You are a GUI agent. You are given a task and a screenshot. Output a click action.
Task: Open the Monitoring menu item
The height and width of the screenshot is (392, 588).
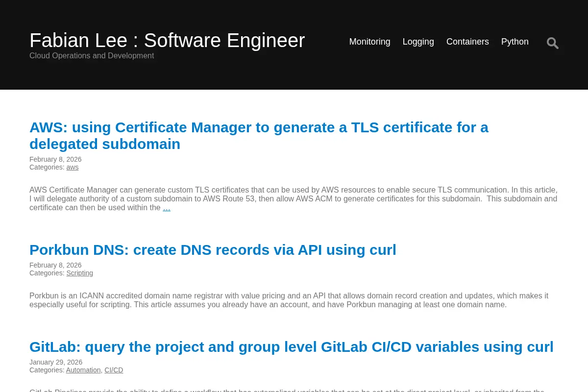369,42
